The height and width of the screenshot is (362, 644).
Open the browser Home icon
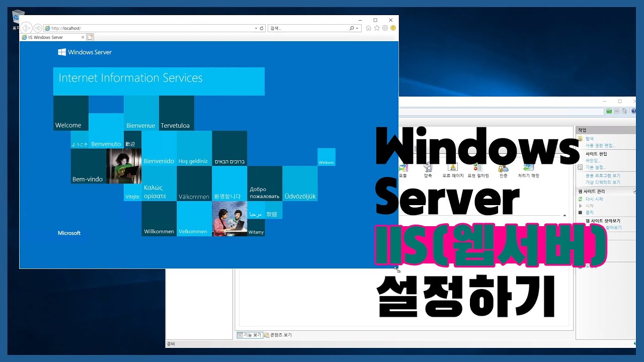(x=369, y=28)
